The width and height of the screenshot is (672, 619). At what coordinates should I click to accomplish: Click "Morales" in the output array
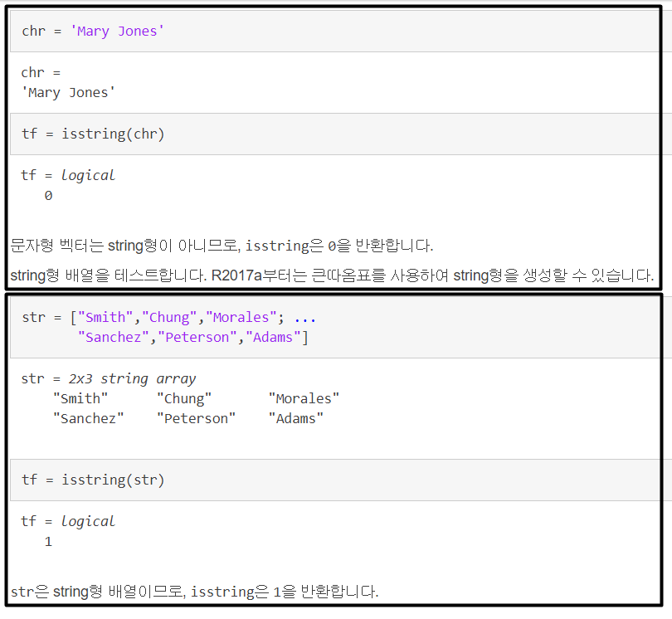click(x=304, y=398)
